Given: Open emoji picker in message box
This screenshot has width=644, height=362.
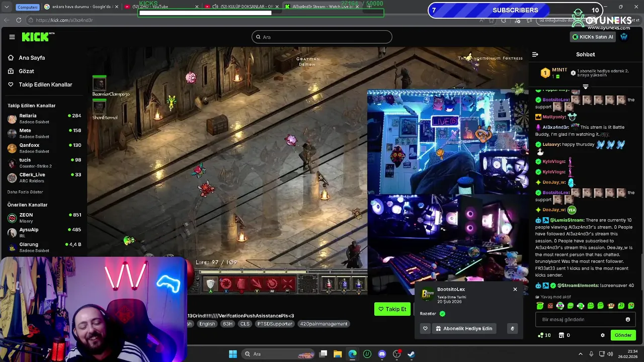Looking at the screenshot, I should 627,319.
